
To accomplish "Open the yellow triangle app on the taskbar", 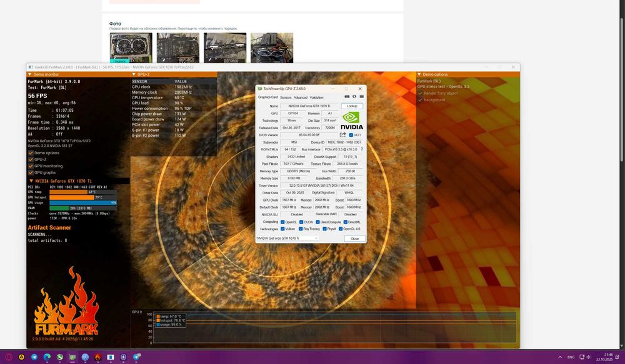I will coord(21,357).
